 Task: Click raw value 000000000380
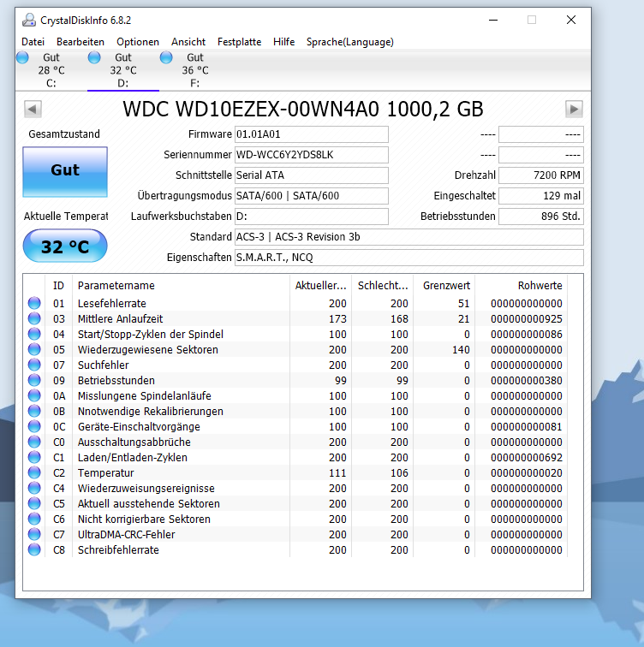527,381
